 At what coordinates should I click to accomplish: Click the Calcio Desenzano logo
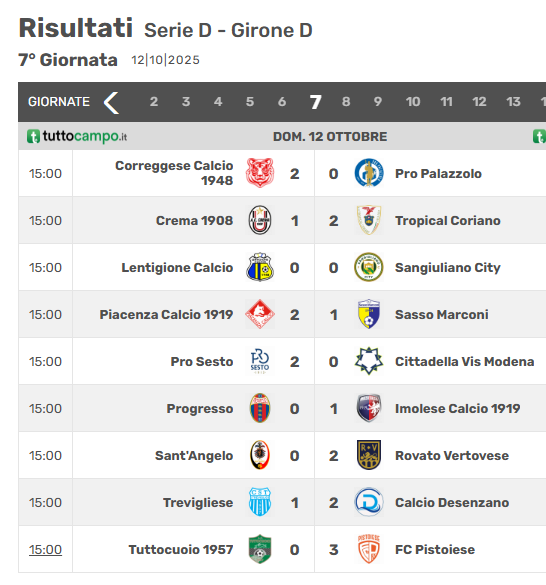coord(369,502)
